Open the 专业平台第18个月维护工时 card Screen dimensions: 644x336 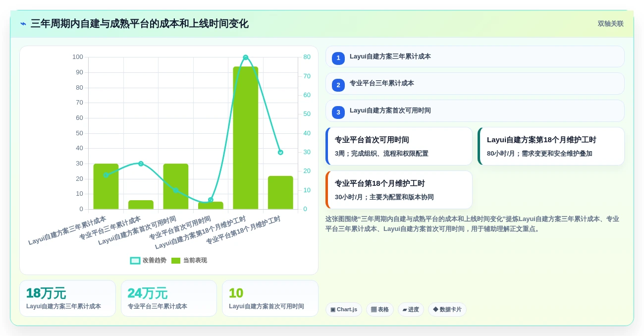coord(399,190)
